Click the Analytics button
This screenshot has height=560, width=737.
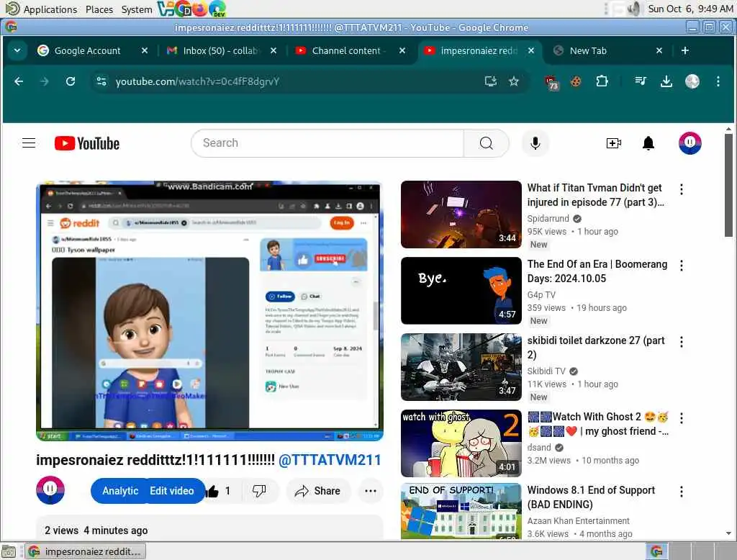point(120,491)
